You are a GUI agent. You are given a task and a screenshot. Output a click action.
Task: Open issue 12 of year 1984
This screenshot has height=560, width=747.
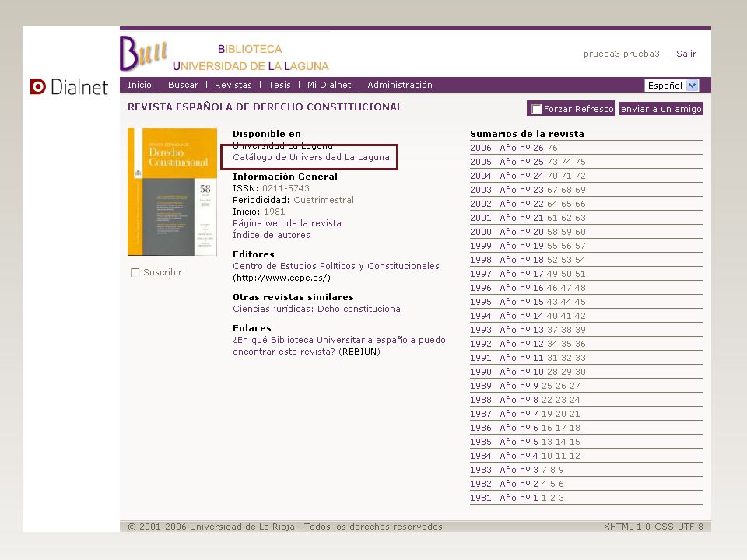(x=575, y=457)
